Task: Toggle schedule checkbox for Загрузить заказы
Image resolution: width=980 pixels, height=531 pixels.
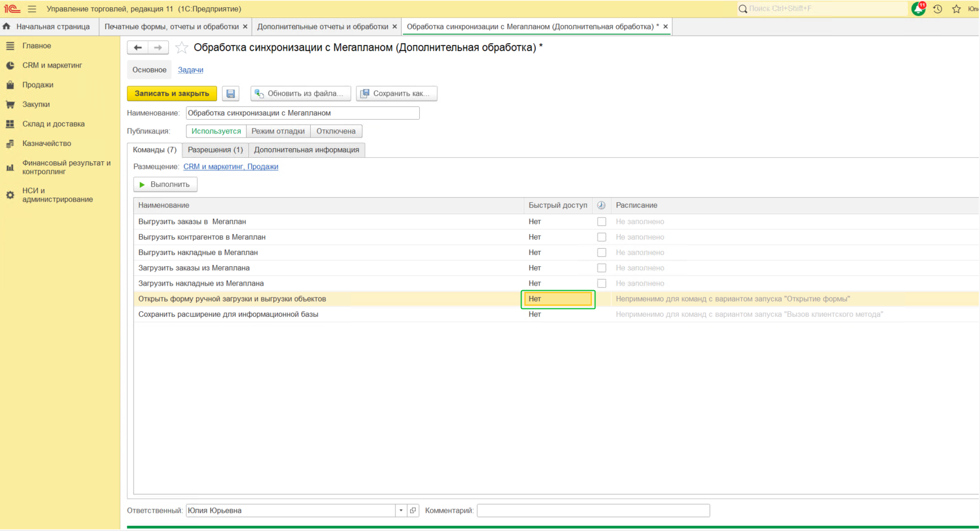Action: (602, 267)
